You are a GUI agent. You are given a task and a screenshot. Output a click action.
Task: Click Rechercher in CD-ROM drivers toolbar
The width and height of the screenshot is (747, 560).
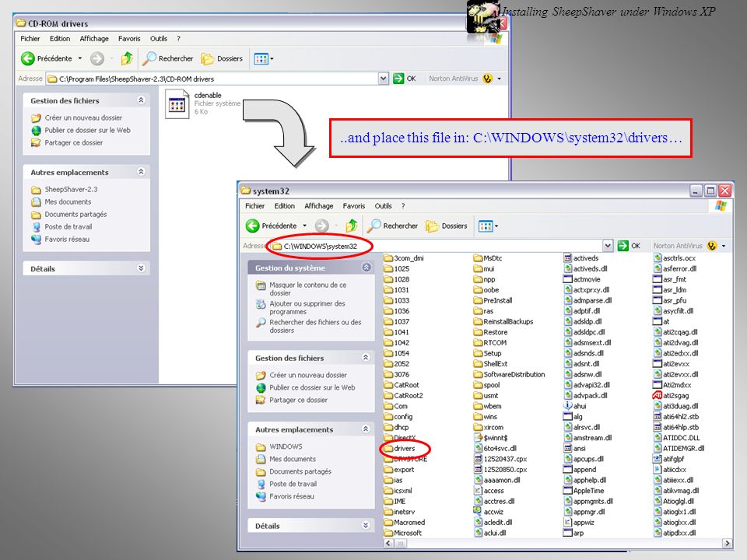pyautogui.click(x=168, y=58)
